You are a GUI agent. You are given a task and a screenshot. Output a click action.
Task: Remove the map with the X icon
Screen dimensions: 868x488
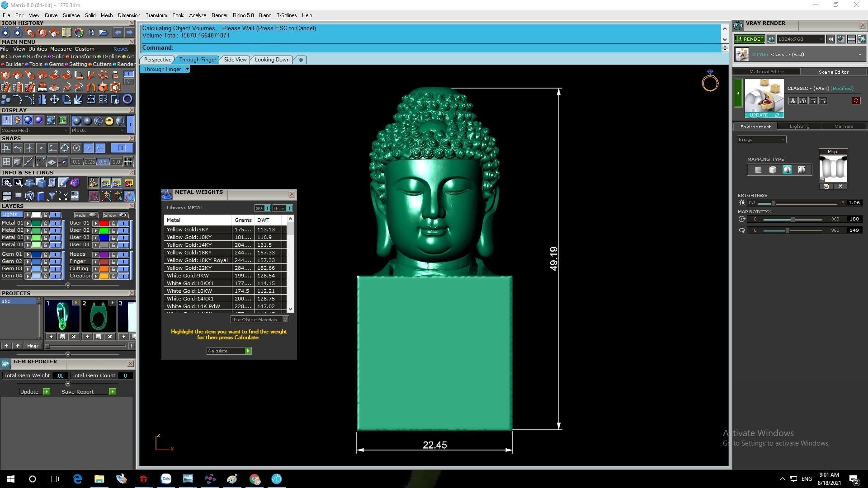tap(840, 186)
